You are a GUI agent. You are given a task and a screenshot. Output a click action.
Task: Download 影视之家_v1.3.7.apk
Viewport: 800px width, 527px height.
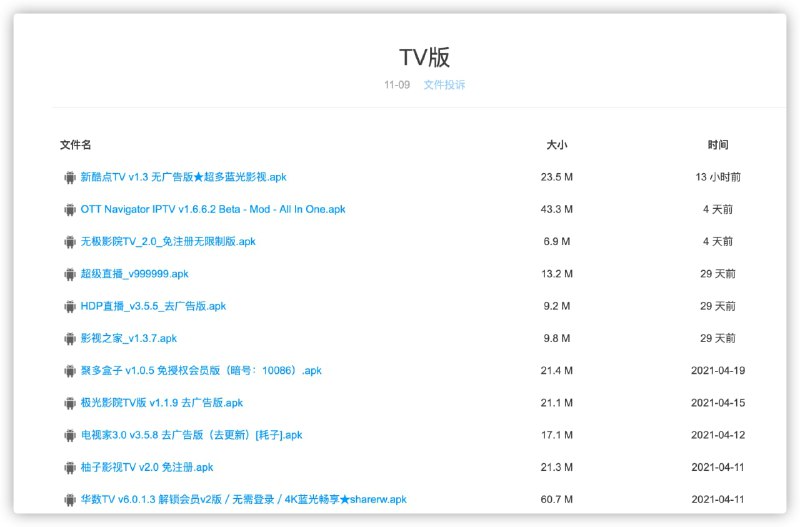[129, 338]
